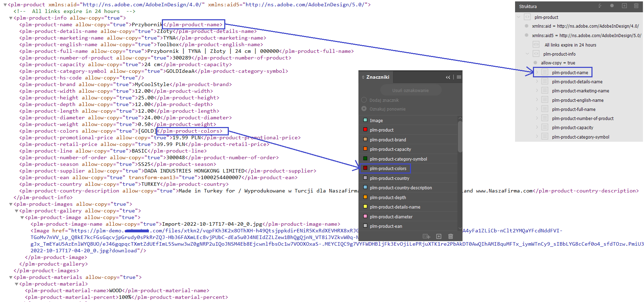Click the autotag icon at Znaczniki panel bottom

[426, 236]
